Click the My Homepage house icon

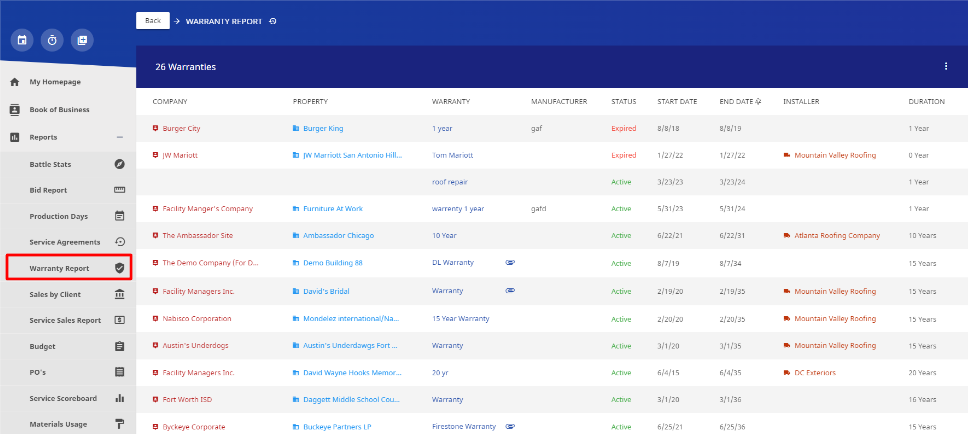click(x=15, y=81)
